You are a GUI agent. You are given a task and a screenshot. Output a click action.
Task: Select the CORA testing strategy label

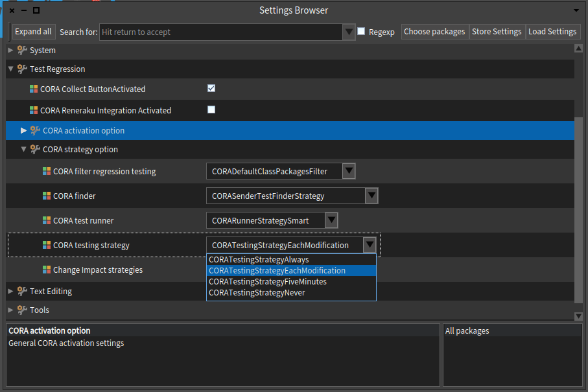[91, 246]
